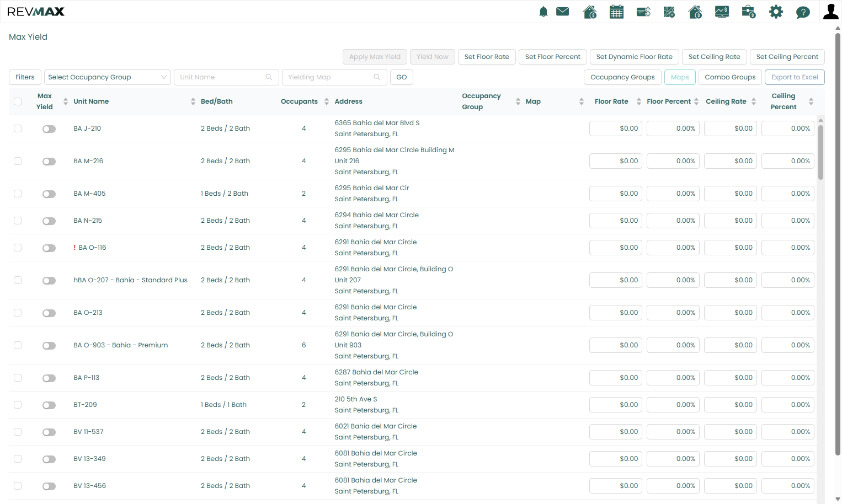Click the Set Floor Rate button
842x504 pixels.
tap(487, 57)
